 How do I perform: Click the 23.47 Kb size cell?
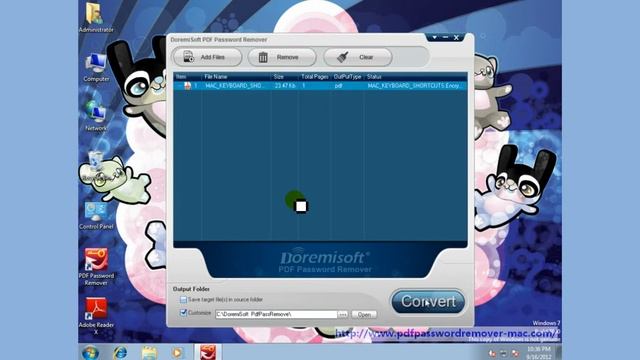[284, 86]
